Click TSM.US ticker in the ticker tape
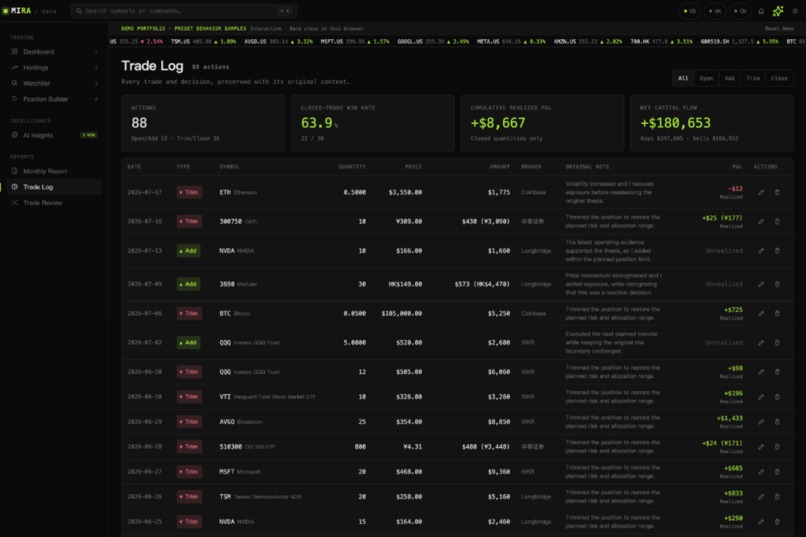 tap(204, 42)
